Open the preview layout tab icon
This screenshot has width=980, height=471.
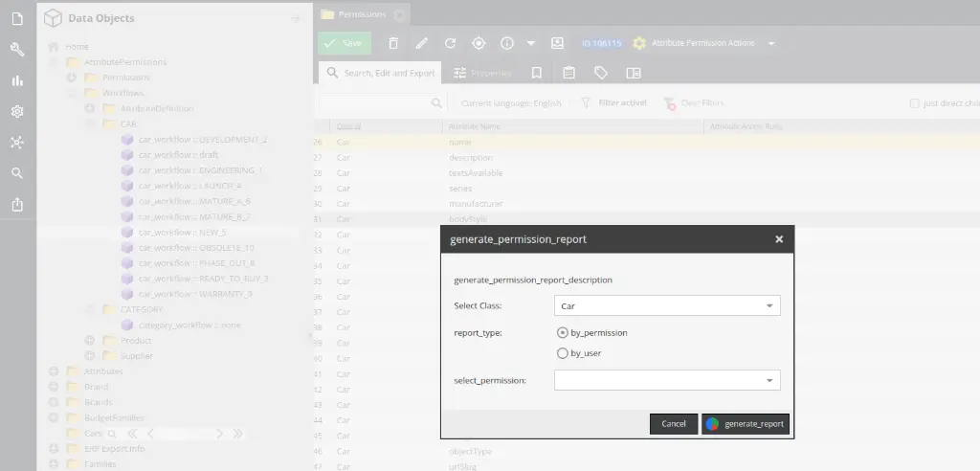pos(634,73)
